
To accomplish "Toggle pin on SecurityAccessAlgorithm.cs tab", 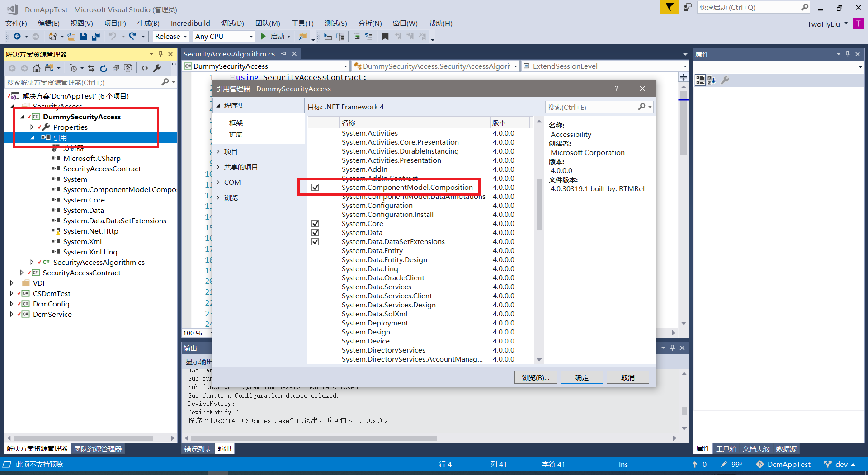I will click(284, 54).
